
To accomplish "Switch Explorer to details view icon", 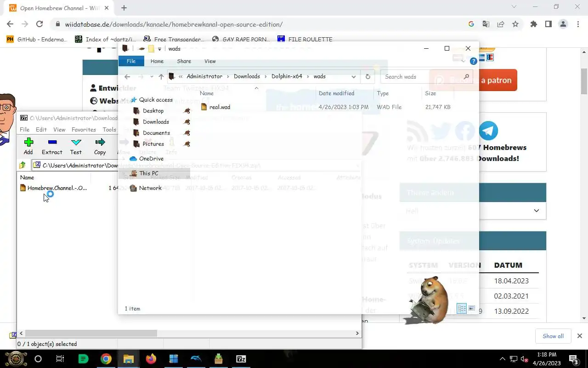I will 462,309.
